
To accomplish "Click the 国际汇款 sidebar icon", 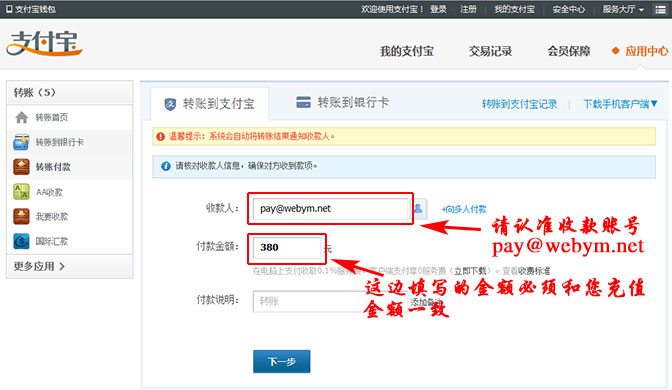I will click(x=21, y=241).
